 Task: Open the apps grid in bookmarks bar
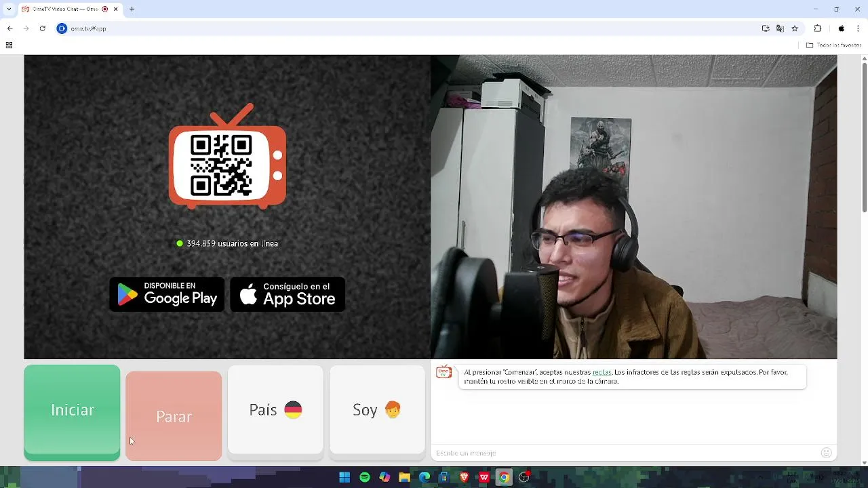pyautogui.click(x=9, y=45)
